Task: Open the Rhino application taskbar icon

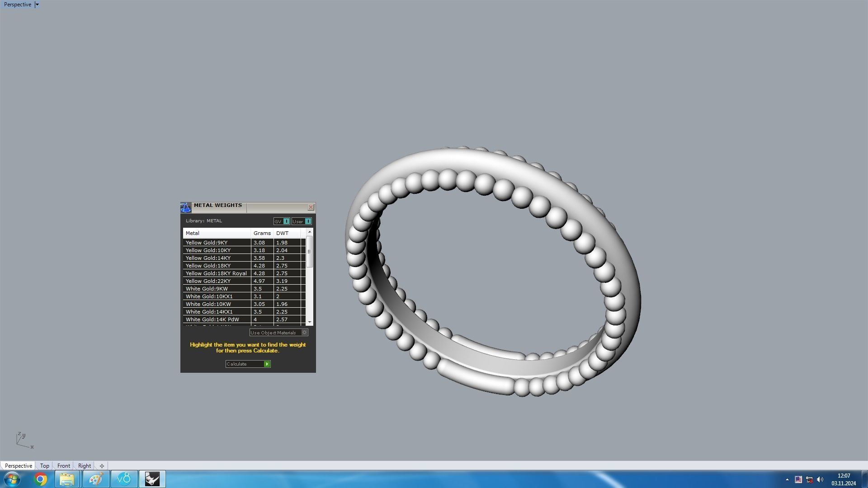Action: [152, 479]
